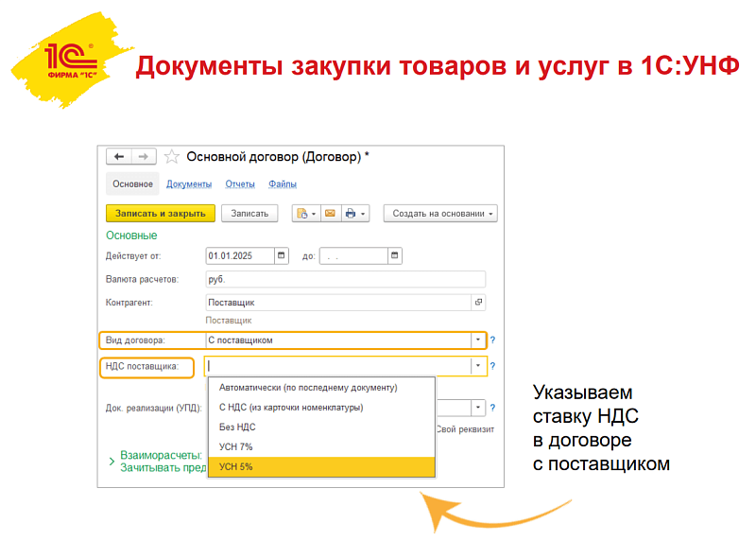Show help for Вид договора
This screenshot has width=756, height=541.
tap(492, 340)
